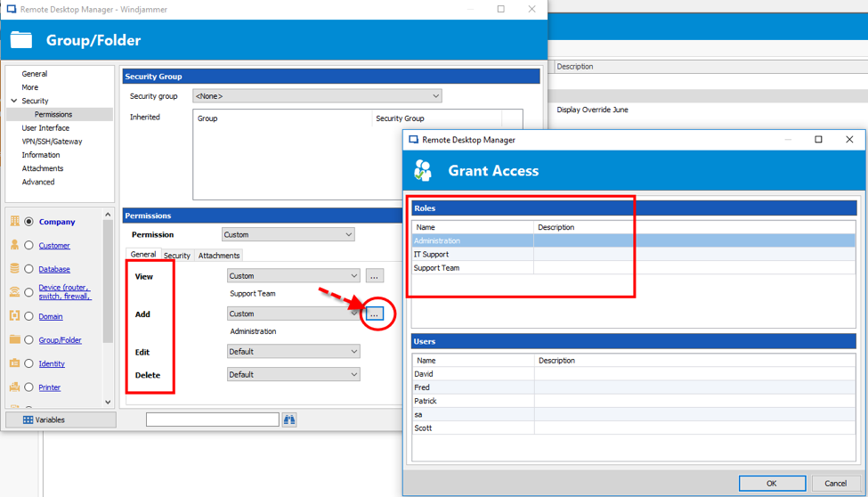The width and height of the screenshot is (868, 497).
Task: Click the Company entry type icon
Action: [14, 221]
